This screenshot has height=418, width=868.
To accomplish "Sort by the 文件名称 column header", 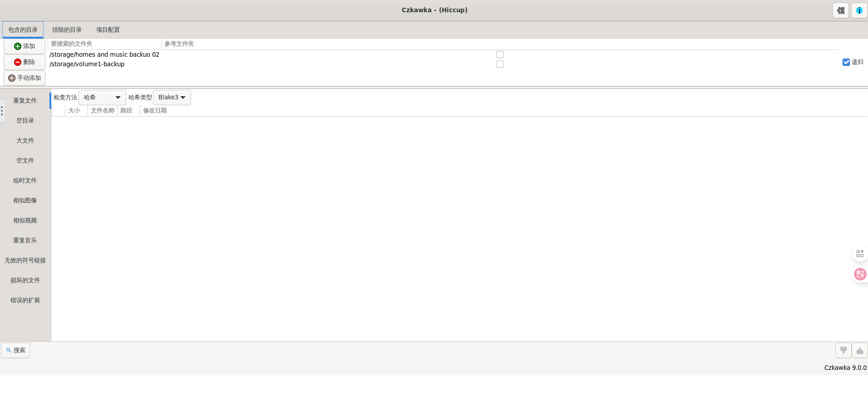I will click(x=103, y=111).
